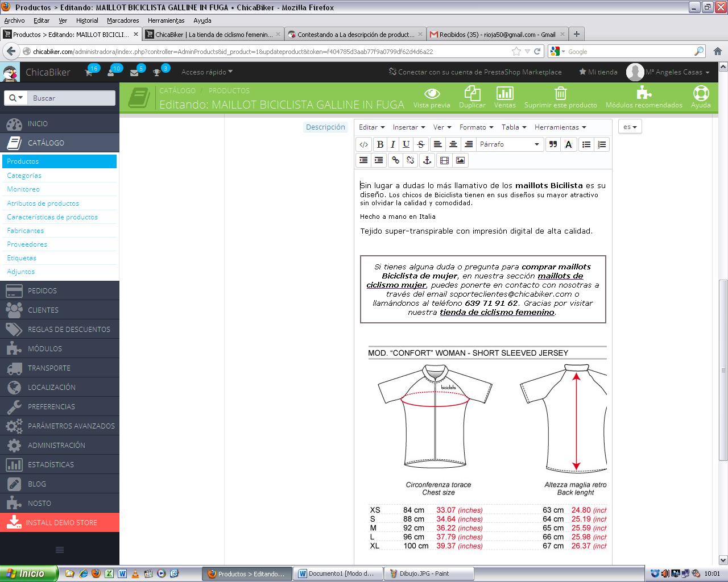
Task: Switch to the ChicaBiker store tab
Action: tap(213, 34)
